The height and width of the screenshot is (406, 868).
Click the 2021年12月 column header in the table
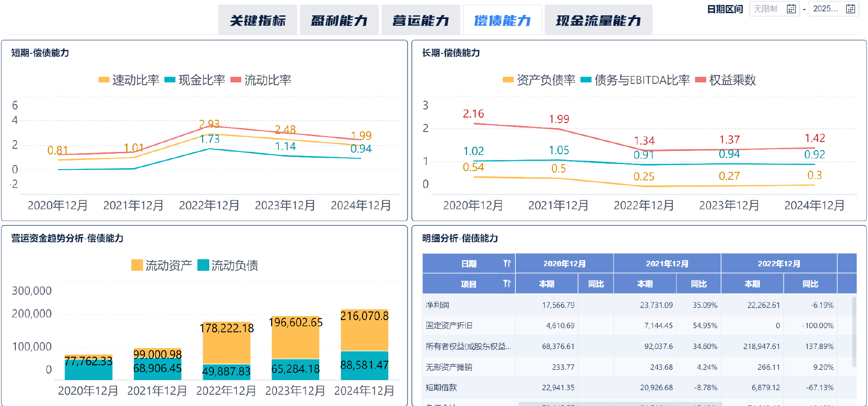pyautogui.click(x=667, y=264)
